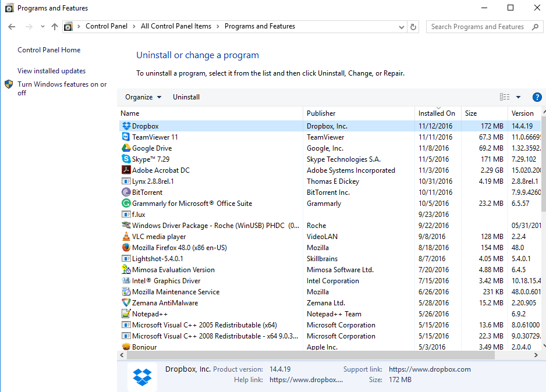Click the https://www.dropbox.com support link text

[x=430, y=369]
